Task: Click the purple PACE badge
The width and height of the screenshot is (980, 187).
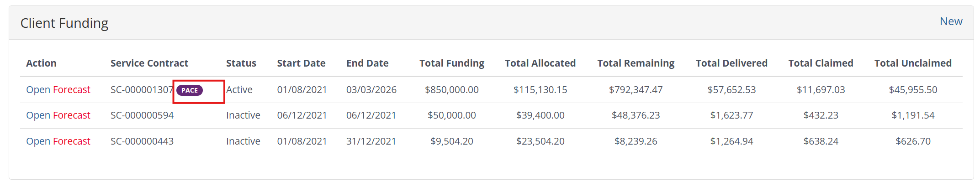Action: point(190,90)
